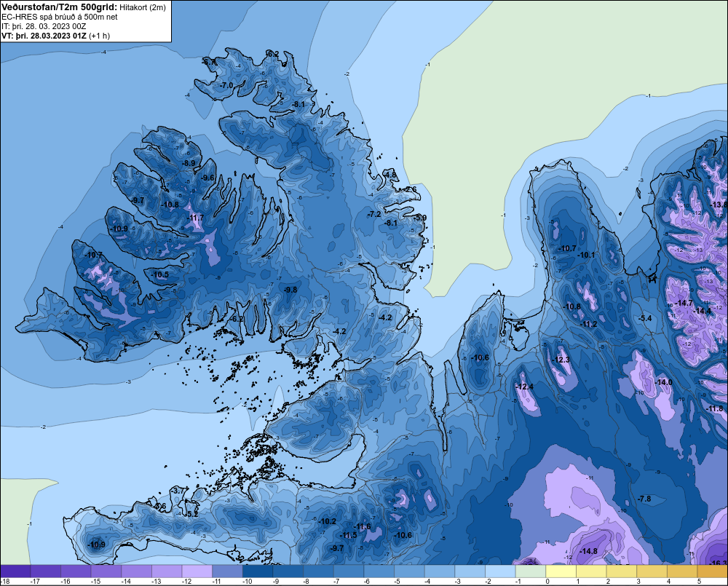
Task: Click the temperature value -11.5 on the map
Action: click(348, 535)
